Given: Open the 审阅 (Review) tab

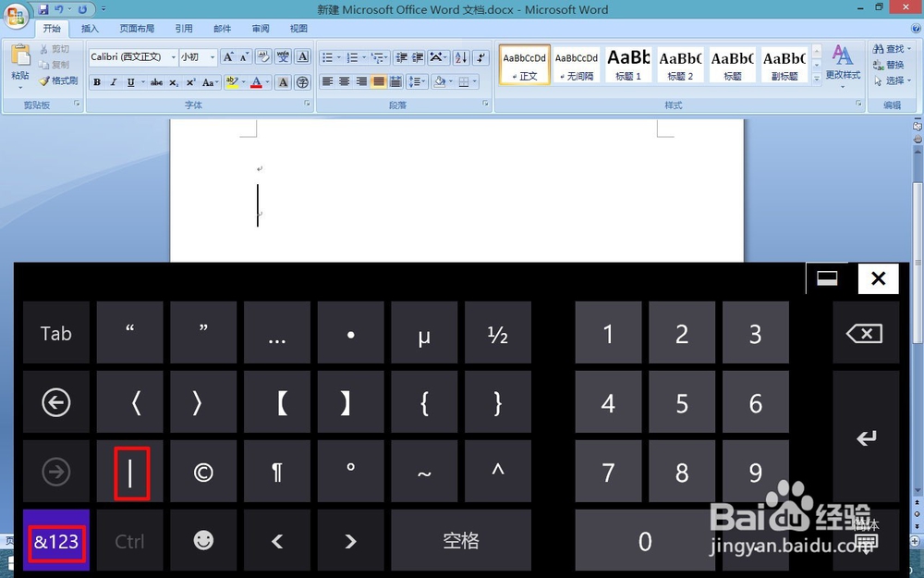Looking at the screenshot, I should [261, 29].
